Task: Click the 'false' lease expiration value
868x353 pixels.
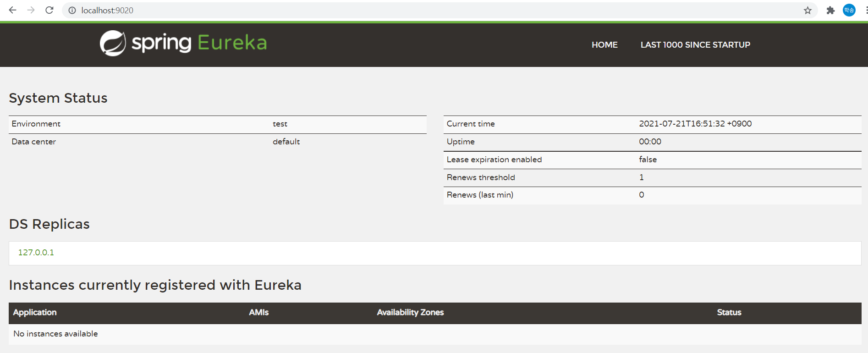Action: [648, 160]
